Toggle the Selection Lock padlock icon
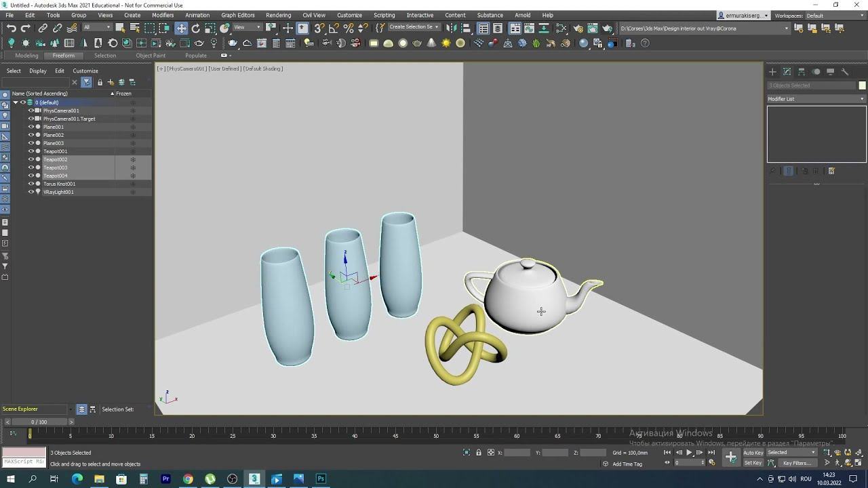 point(479,452)
